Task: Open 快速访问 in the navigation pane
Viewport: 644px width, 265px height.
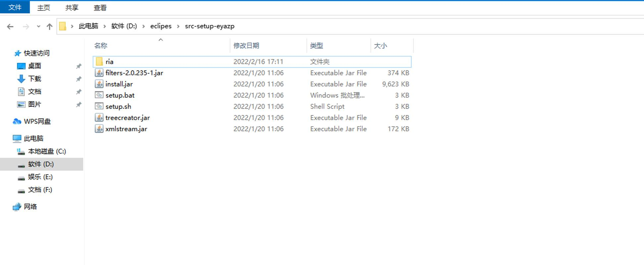Action: (x=36, y=53)
